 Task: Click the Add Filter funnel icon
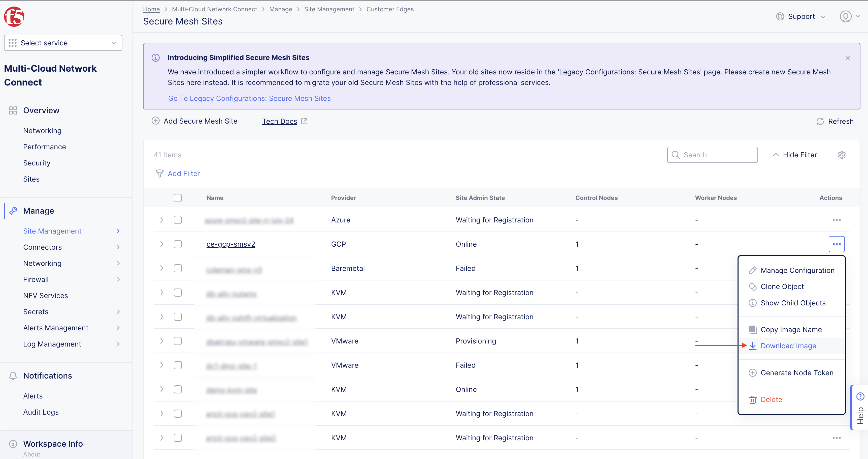(x=159, y=173)
